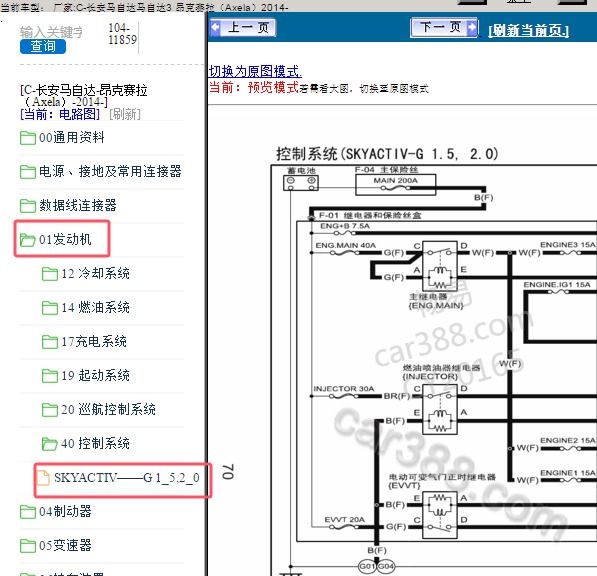Click the folder icon of 05变速器
597x576 pixels.
[x=27, y=546]
